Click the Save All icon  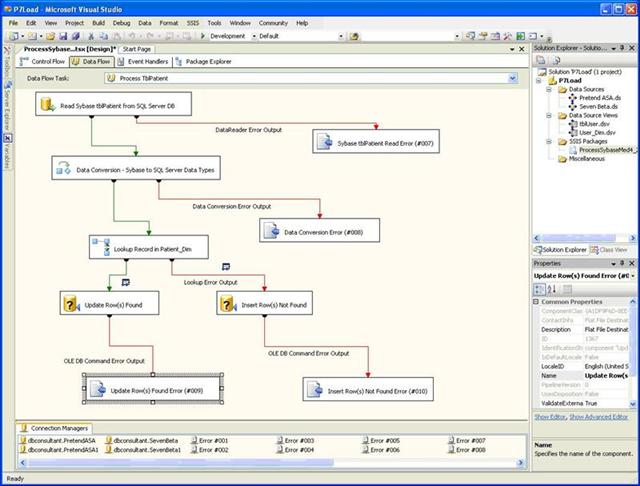76,36
